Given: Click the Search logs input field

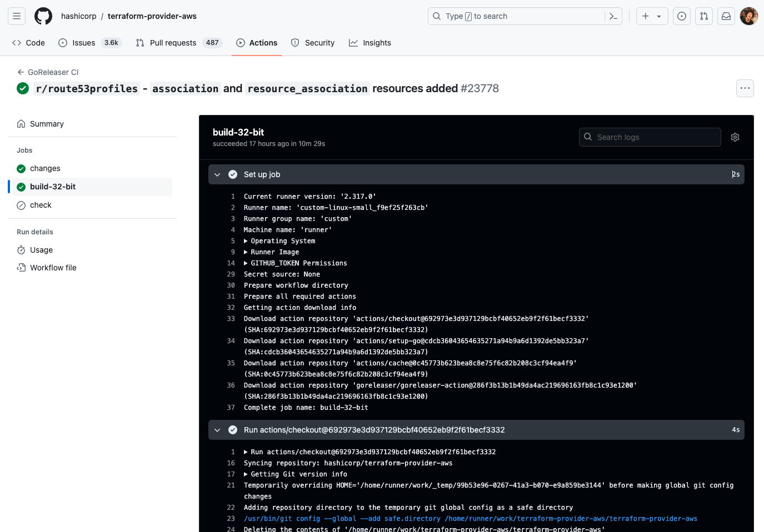Looking at the screenshot, I should point(649,137).
